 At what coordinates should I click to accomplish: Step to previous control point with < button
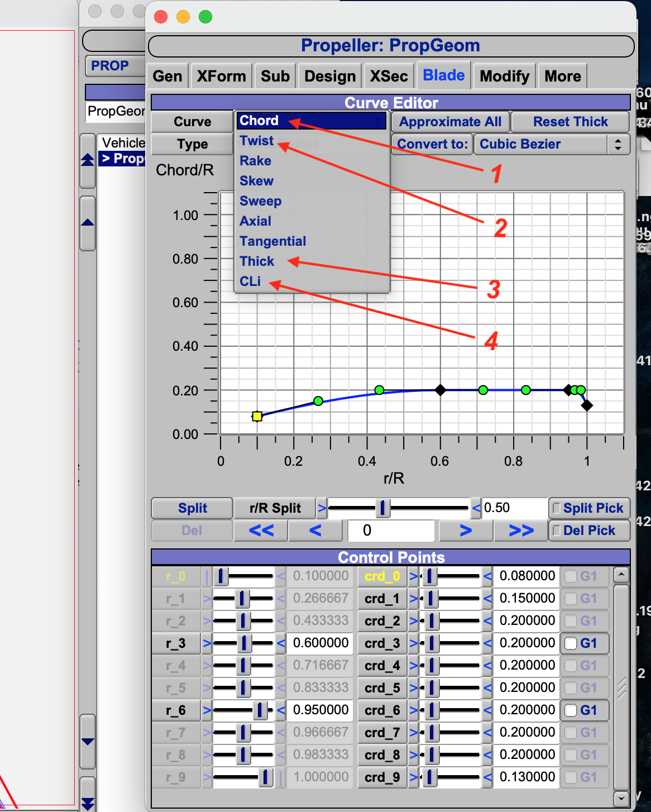(x=315, y=531)
